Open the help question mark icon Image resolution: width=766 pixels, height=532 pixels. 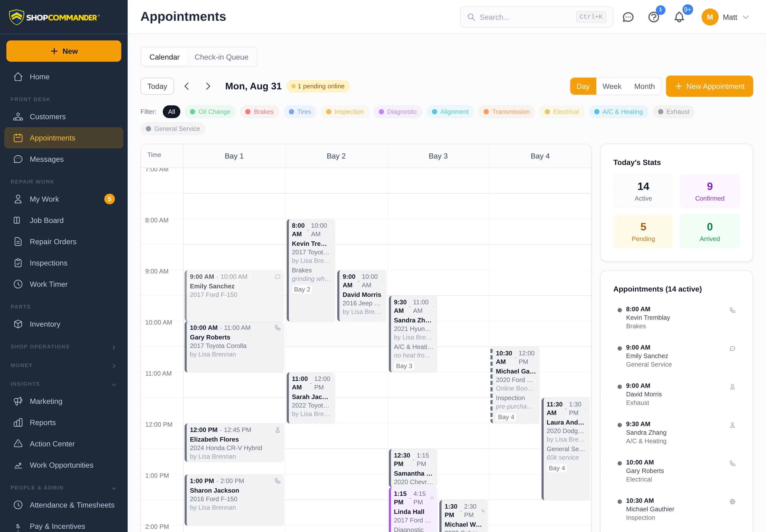654,17
